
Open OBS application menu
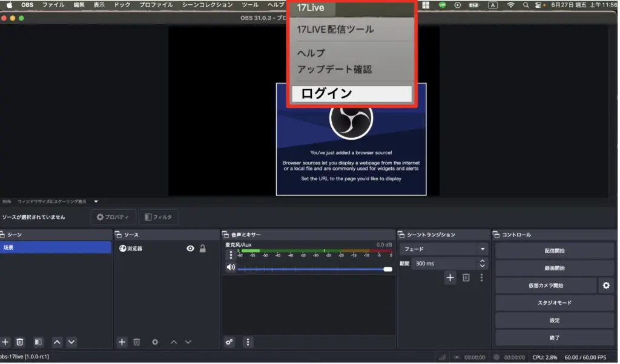coord(27,5)
